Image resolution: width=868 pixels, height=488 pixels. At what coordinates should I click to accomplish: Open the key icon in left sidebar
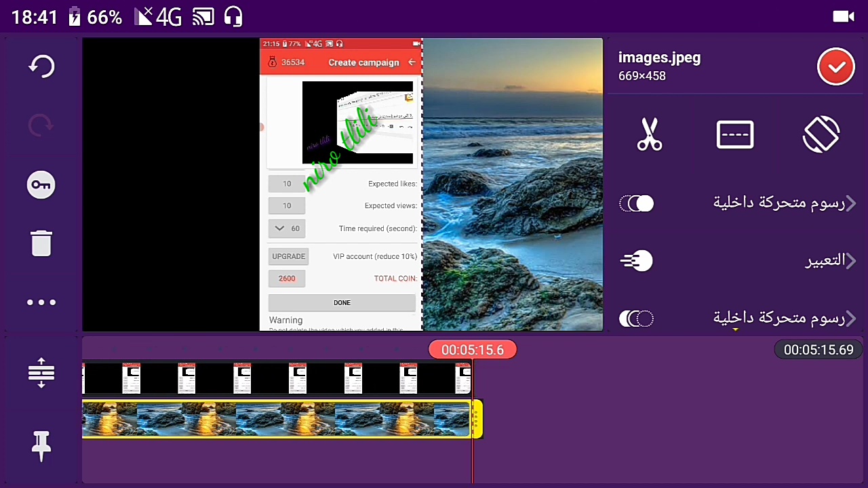tap(41, 185)
